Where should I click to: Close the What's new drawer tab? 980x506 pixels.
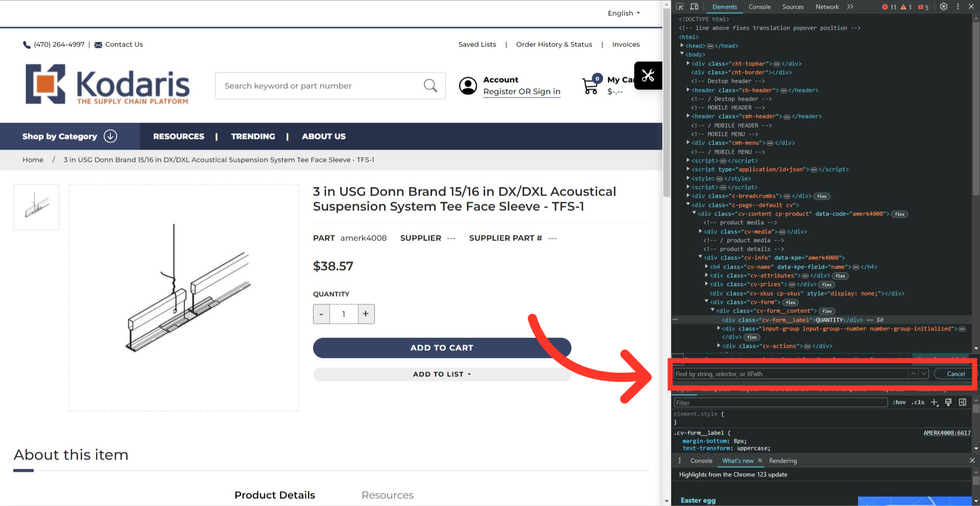(760, 461)
